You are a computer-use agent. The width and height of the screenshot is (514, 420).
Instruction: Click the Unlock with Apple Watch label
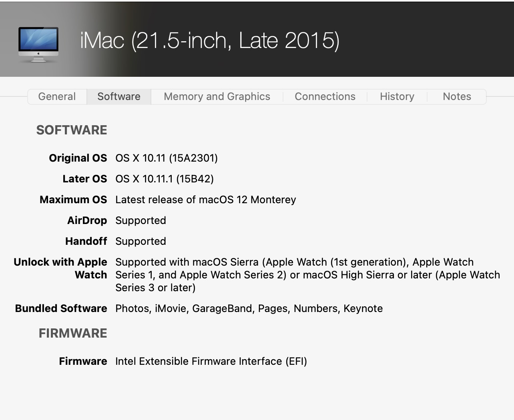pyautogui.click(x=60, y=268)
